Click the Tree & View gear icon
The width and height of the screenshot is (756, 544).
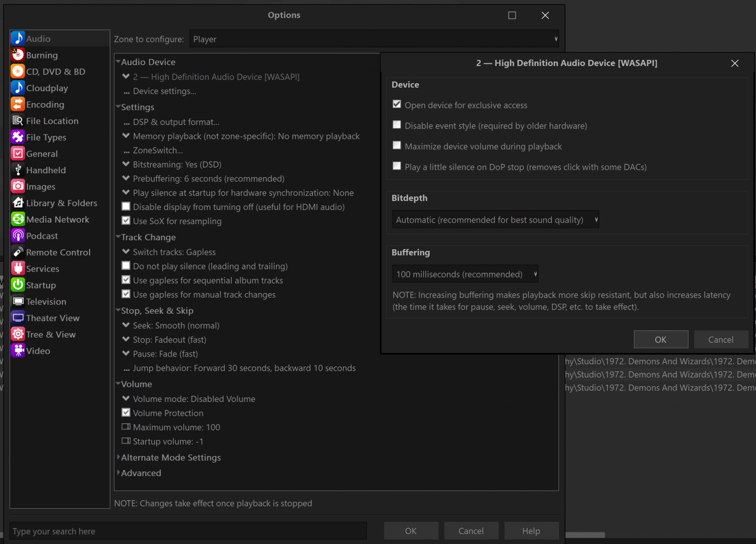click(18, 334)
